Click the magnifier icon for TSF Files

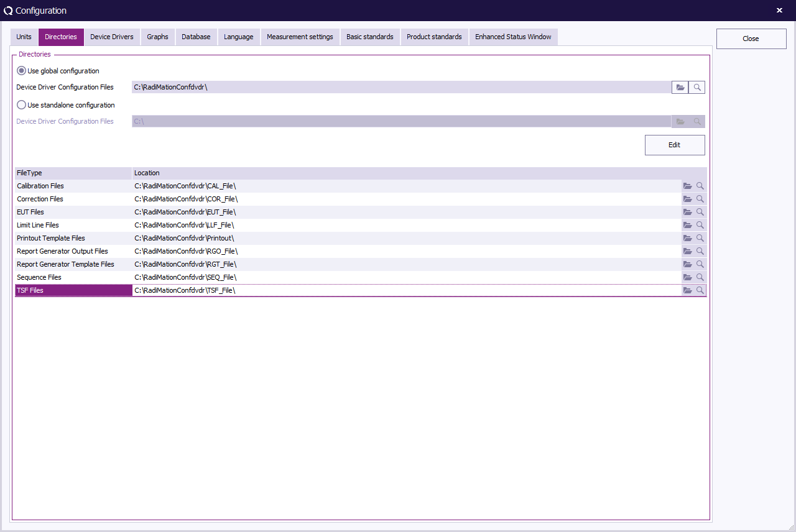(x=700, y=290)
